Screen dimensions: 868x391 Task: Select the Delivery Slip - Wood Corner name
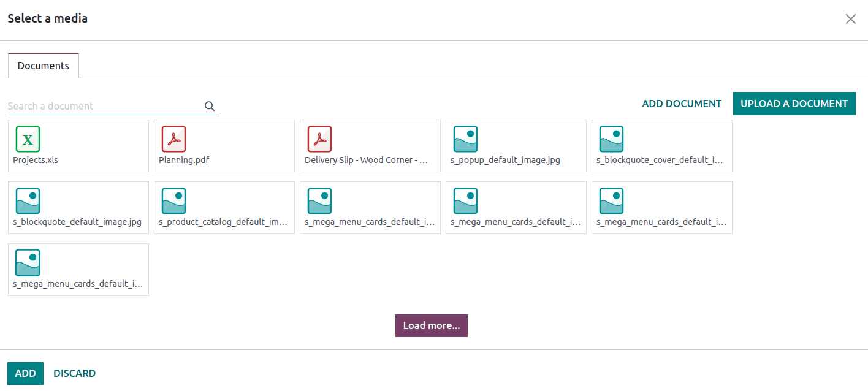click(x=366, y=160)
